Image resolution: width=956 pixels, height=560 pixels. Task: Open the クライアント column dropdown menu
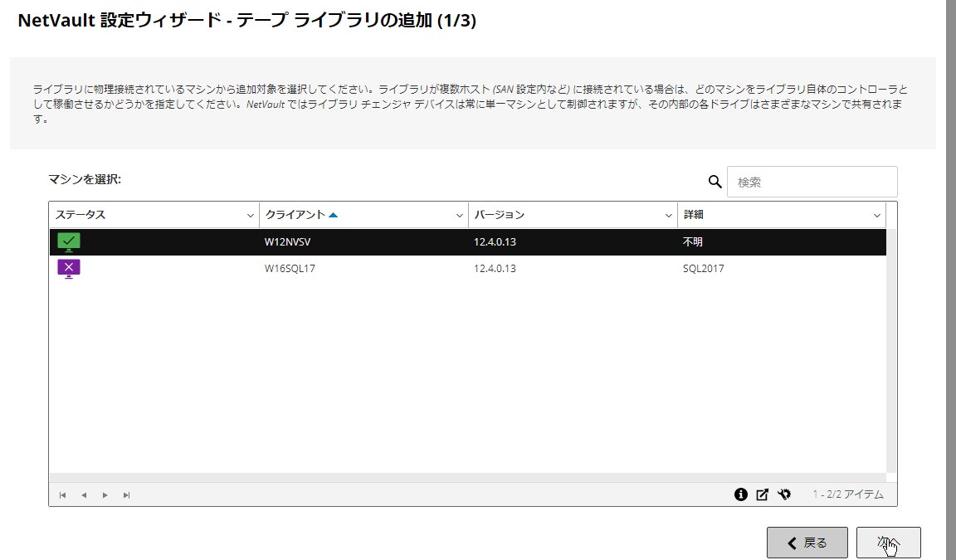tap(459, 215)
